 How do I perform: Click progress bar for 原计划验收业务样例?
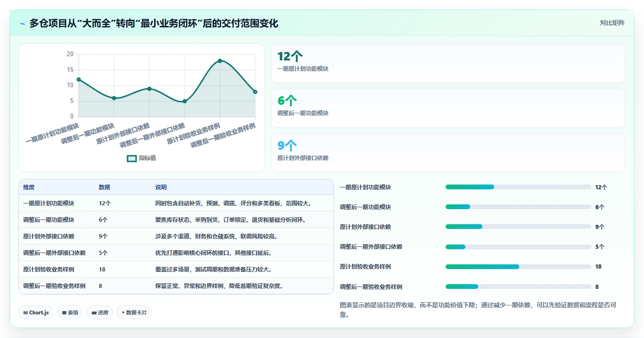pyautogui.click(x=518, y=267)
